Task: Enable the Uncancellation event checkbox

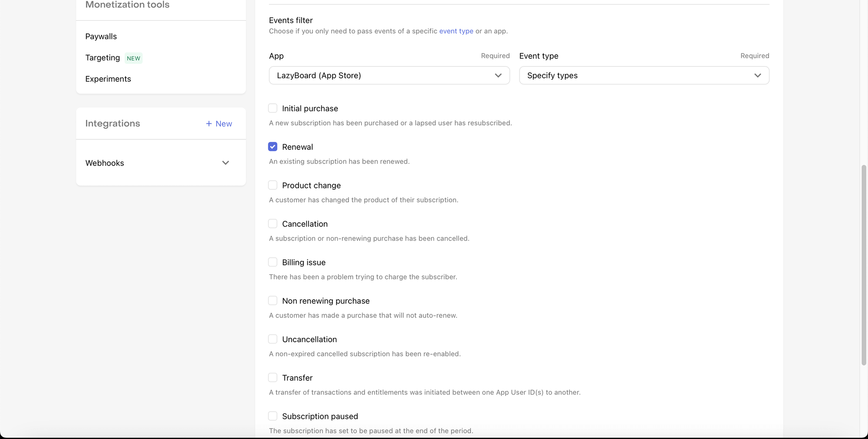Action: tap(273, 339)
